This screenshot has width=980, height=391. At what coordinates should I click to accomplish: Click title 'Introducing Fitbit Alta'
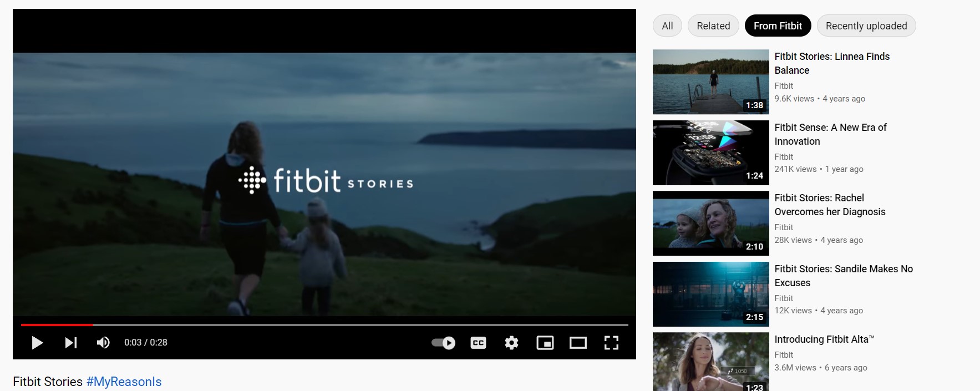(x=824, y=339)
